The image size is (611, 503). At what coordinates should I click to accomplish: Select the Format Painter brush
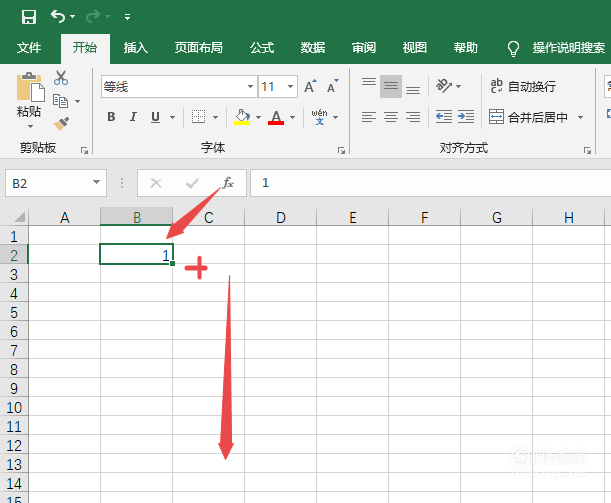pyautogui.click(x=61, y=124)
